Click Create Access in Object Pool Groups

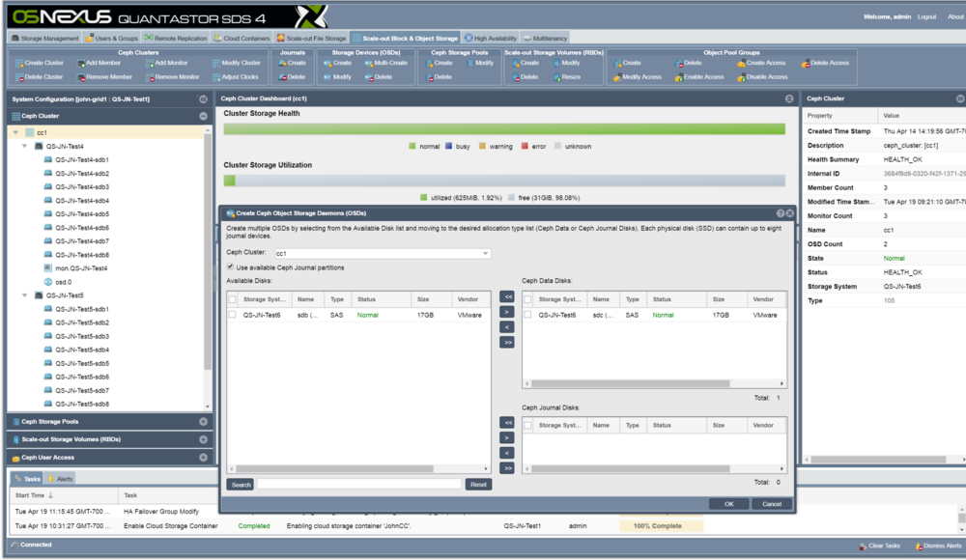(761, 63)
